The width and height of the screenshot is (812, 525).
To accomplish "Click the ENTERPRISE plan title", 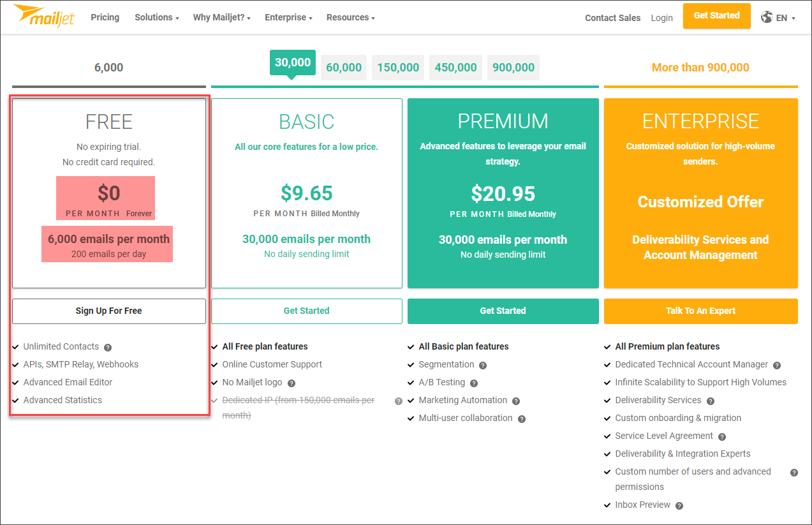I will (x=701, y=121).
